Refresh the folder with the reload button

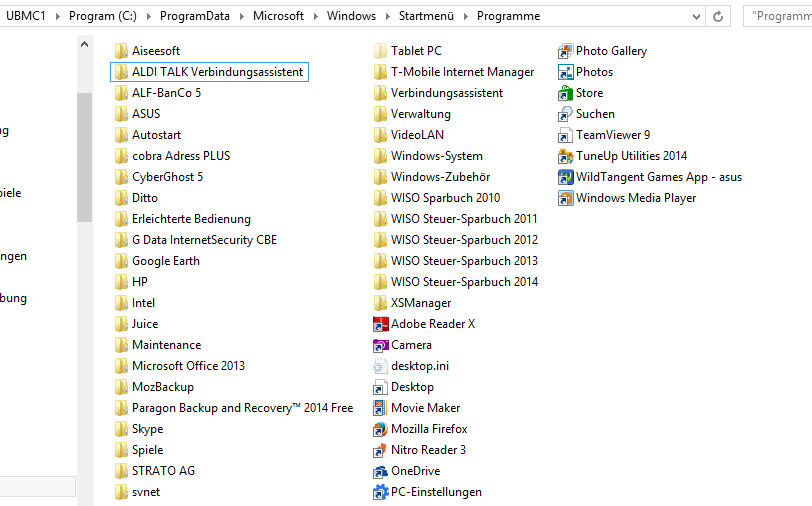pos(718,17)
